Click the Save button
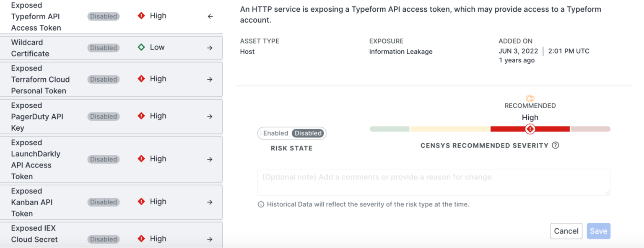The width and height of the screenshot is (644, 248). point(598,231)
